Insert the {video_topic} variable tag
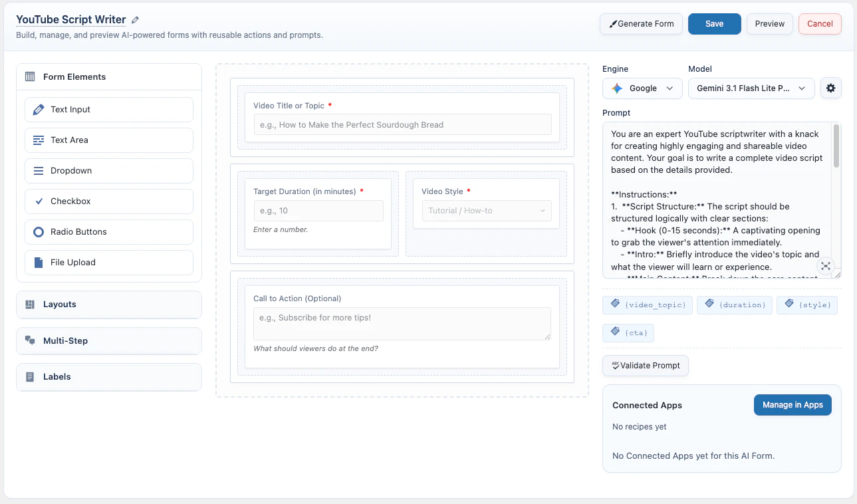The height and width of the screenshot is (504, 857). 647,305
